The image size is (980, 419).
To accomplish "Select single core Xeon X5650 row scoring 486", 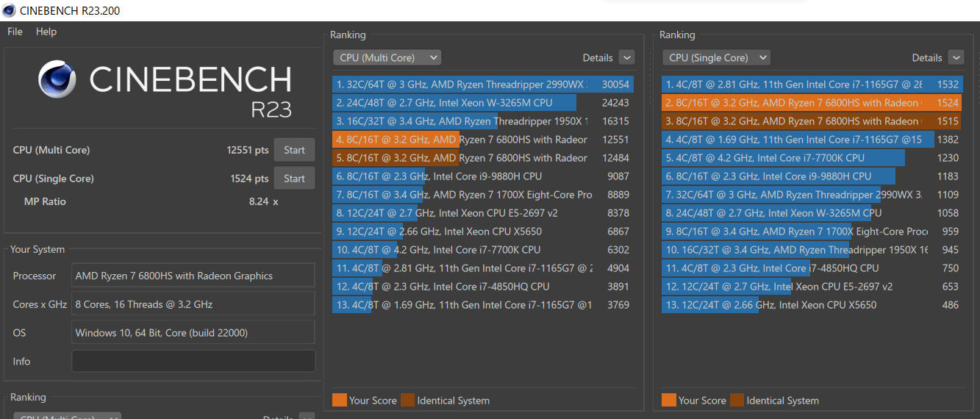I will (812, 305).
